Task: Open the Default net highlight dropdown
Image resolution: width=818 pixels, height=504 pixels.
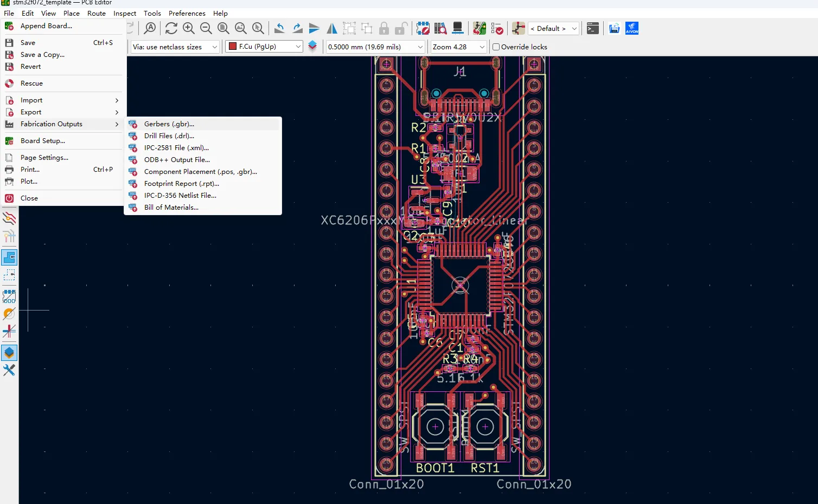Action: point(553,28)
